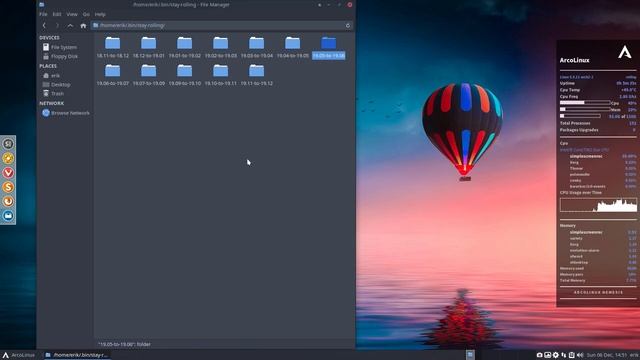Click the gear settings tray icon
Screen dimensions: 640x360
tap(556, 355)
